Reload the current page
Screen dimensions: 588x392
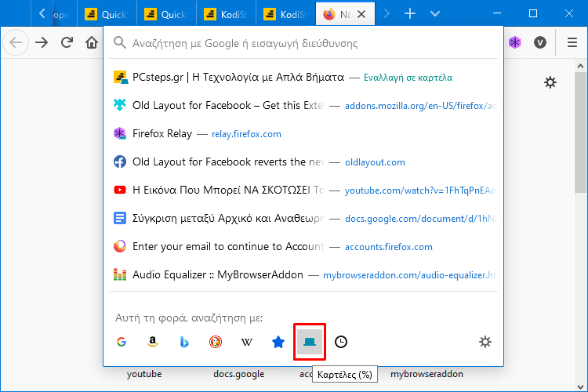click(67, 43)
